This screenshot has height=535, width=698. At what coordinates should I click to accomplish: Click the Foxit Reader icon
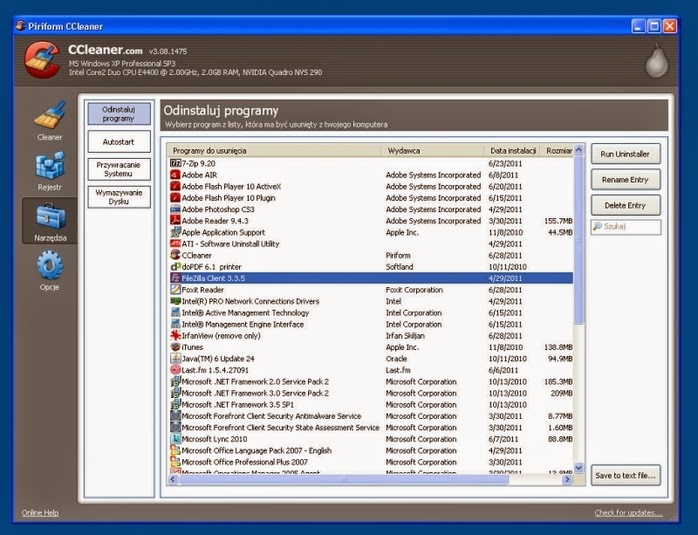tap(175, 290)
